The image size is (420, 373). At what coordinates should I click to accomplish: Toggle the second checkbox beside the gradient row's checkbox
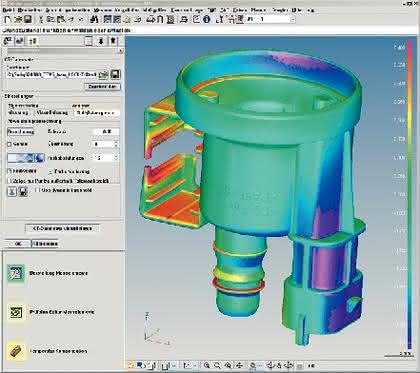[50, 172]
